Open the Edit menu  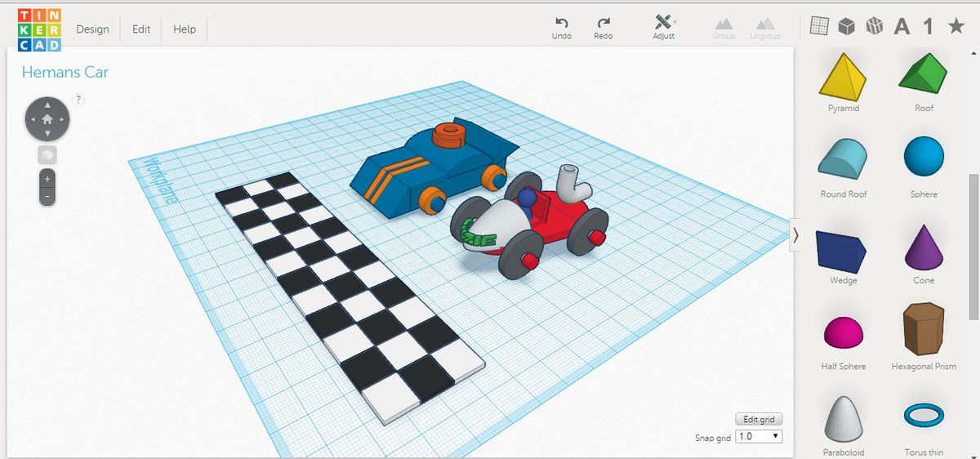click(x=141, y=29)
